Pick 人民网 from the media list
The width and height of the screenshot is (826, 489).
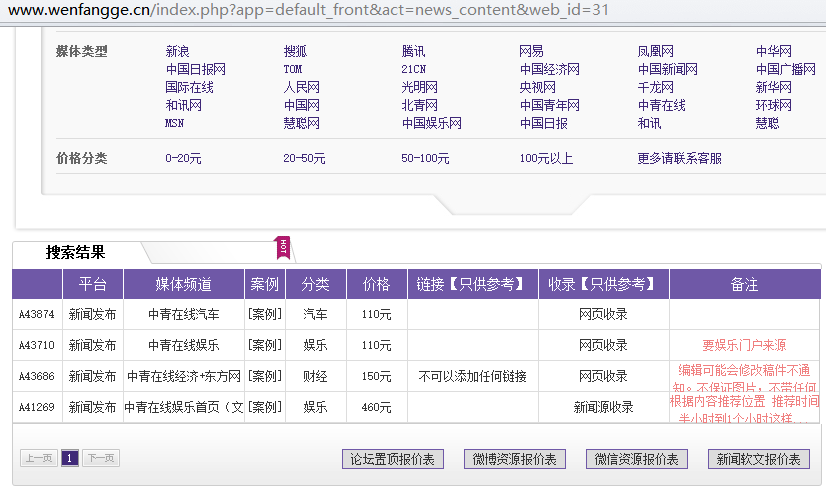(301, 87)
